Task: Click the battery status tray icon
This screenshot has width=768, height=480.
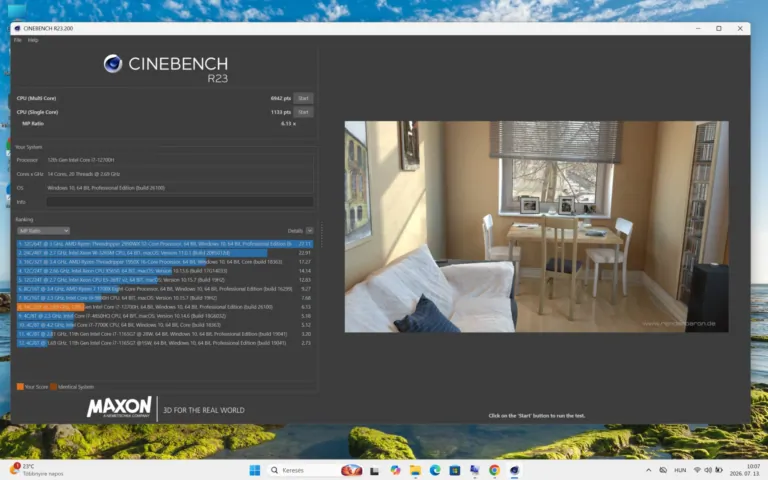Action: (719, 470)
